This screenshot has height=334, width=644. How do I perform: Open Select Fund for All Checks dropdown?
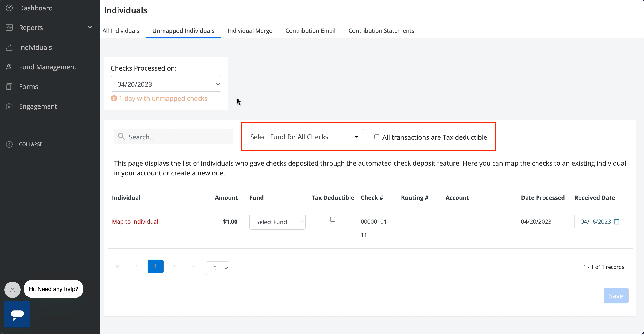(304, 137)
